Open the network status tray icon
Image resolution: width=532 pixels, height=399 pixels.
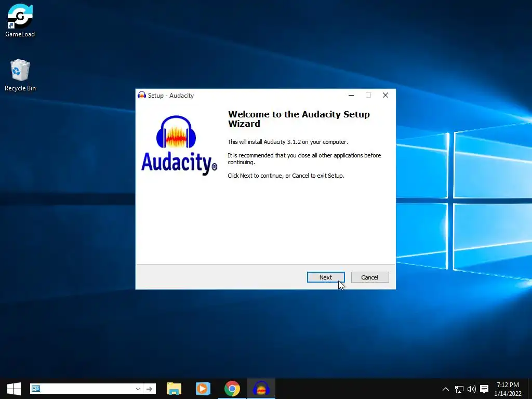pos(459,389)
